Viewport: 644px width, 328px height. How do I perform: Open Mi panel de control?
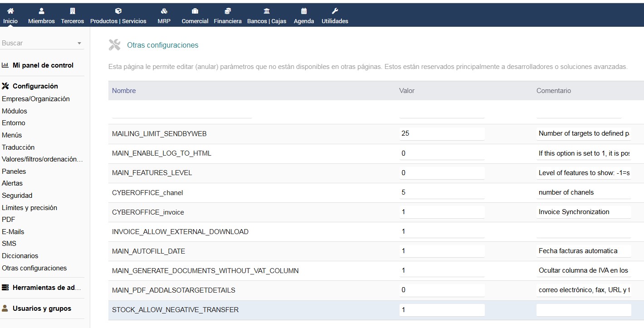click(43, 65)
